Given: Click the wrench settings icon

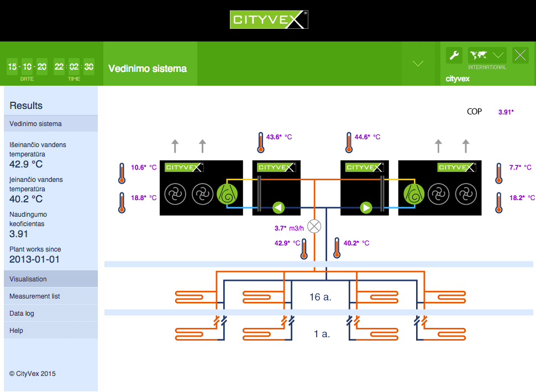Looking at the screenshot, I should (x=454, y=55).
